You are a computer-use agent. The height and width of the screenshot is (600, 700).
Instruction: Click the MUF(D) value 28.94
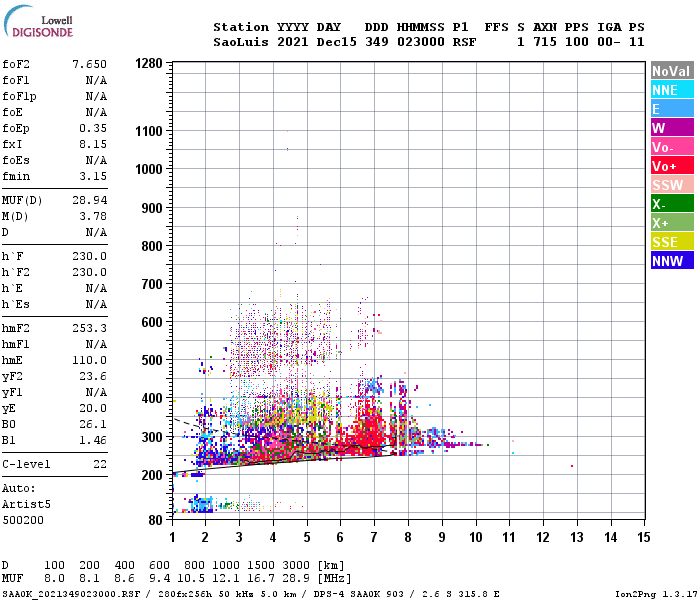tap(89, 200)
